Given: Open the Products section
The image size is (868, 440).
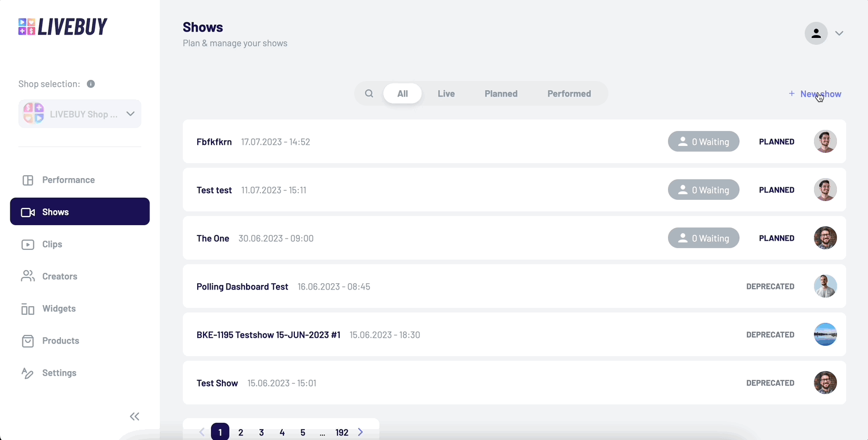Looking at the screenshot, I should pyautogui.click(x=60, y=341).
